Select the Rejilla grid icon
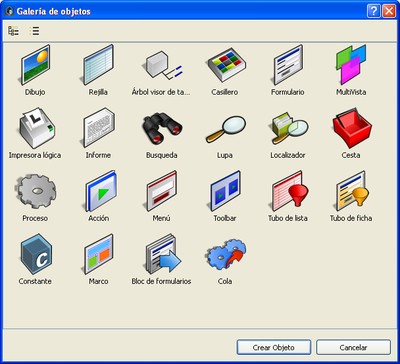400x364 pixels. pyautogui.click(x=98, y=64)
